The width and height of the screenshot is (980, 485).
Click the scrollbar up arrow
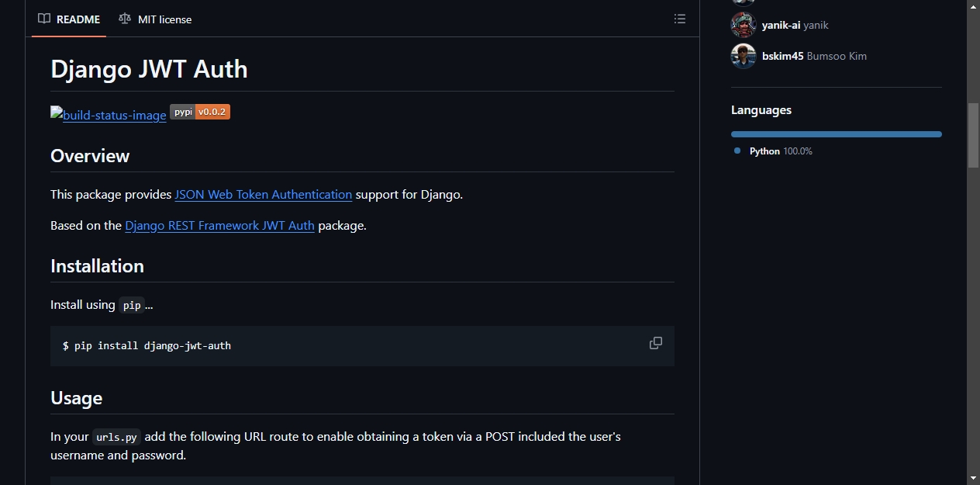tap(973, 7)
